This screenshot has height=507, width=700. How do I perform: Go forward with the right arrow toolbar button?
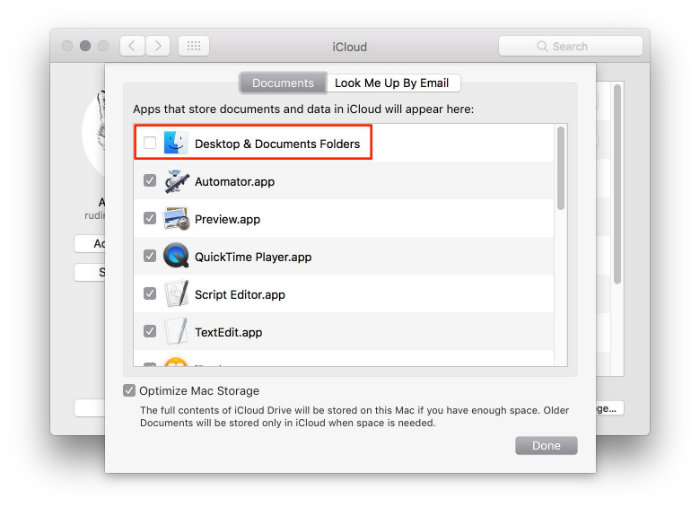[x=158, y=46]
